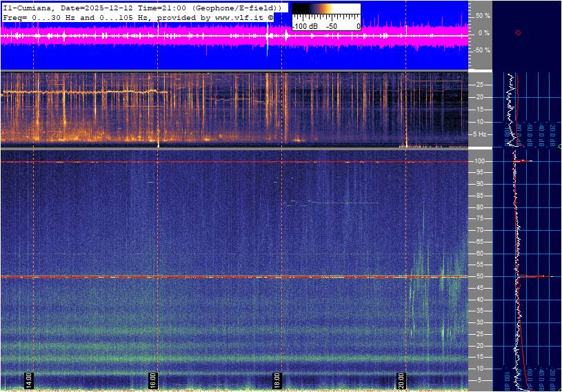Click the 50 % amplitude scale label

[x=481, y=15]
